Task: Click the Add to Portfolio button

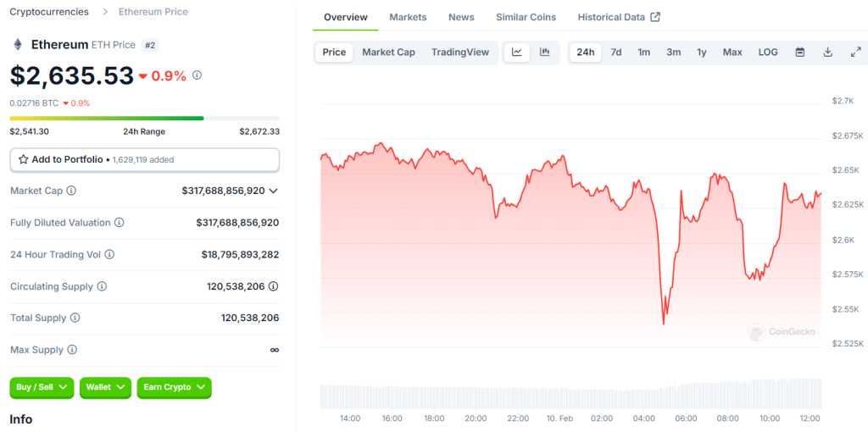Action: [144, 160]
